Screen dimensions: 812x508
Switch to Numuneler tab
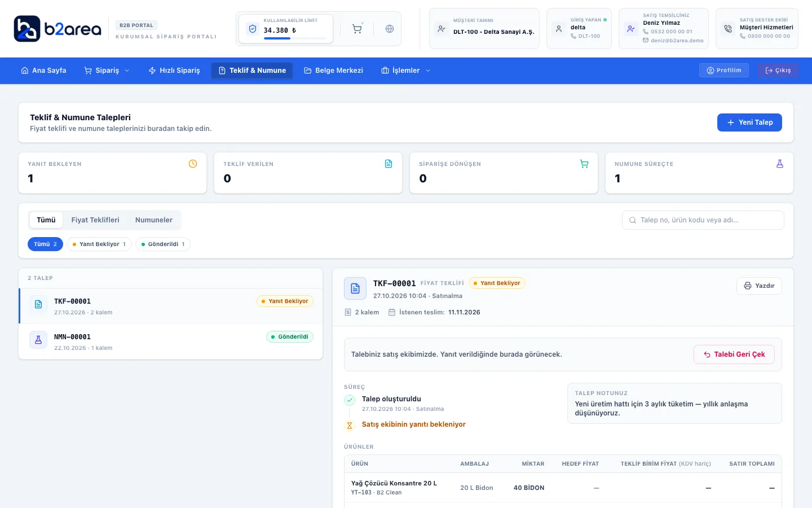tap(154, 220)
